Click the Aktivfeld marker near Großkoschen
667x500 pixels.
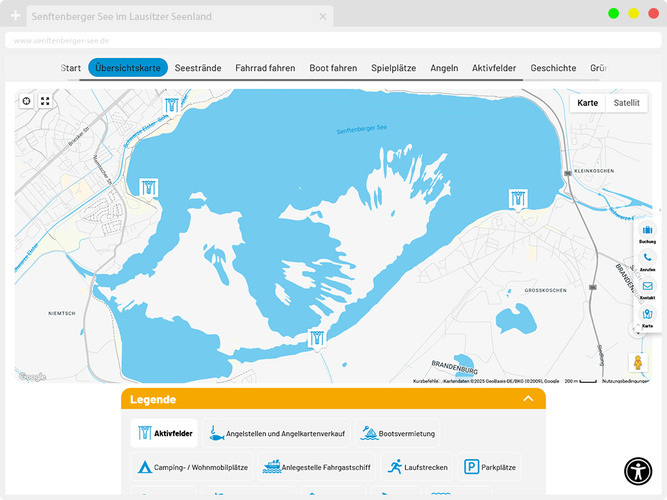click(x=518, y=197)
